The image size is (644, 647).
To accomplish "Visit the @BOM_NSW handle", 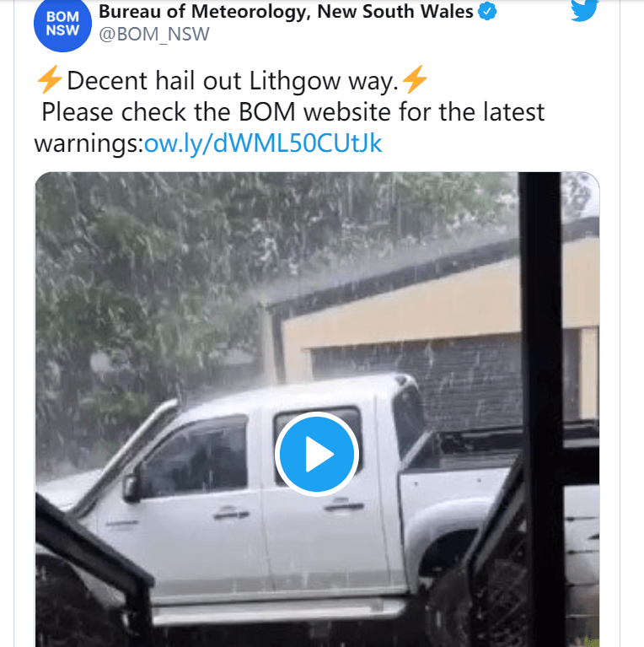I will click(x=154, y=35).
